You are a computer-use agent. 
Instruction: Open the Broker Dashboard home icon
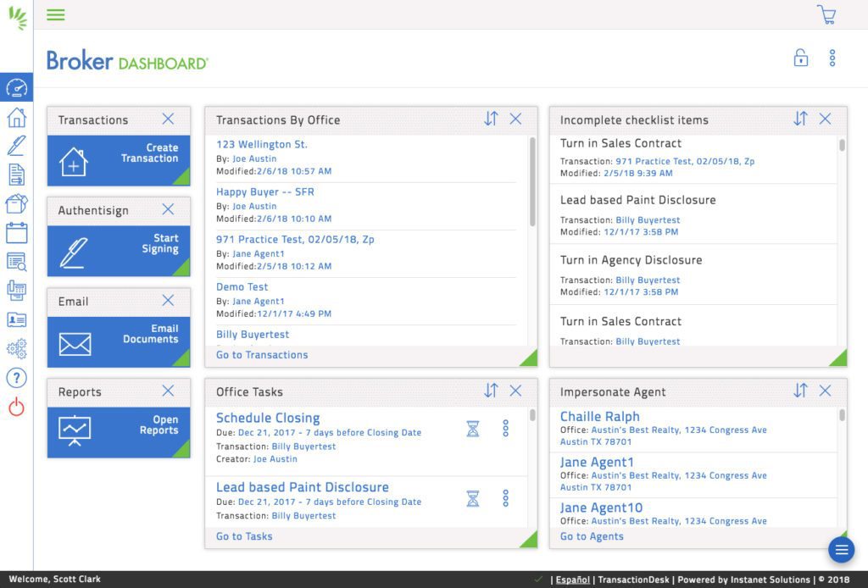17,119
